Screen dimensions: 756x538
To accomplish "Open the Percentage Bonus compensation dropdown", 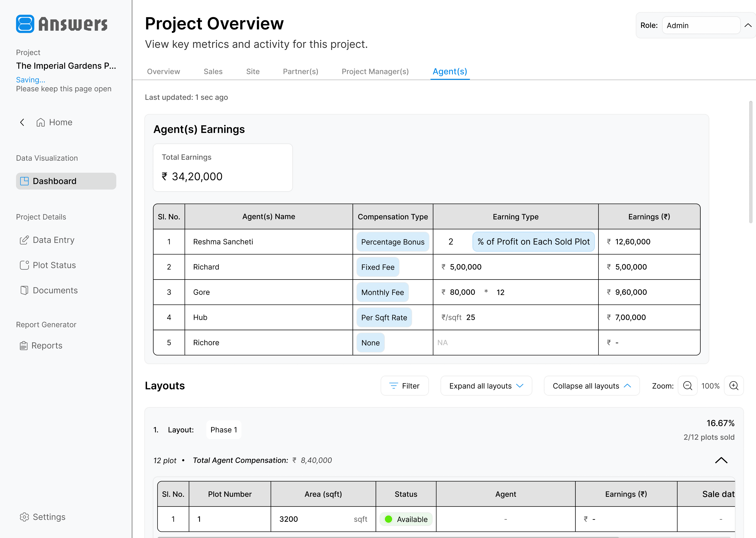I will (393, 242).
